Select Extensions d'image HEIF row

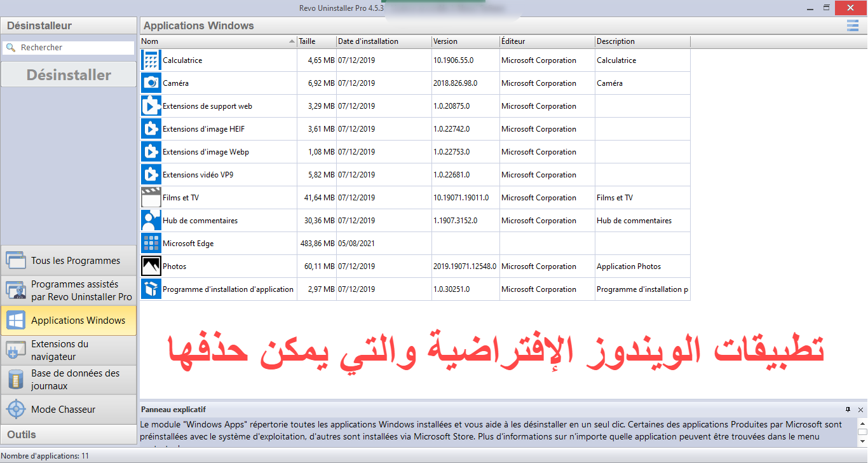(415, 129)
